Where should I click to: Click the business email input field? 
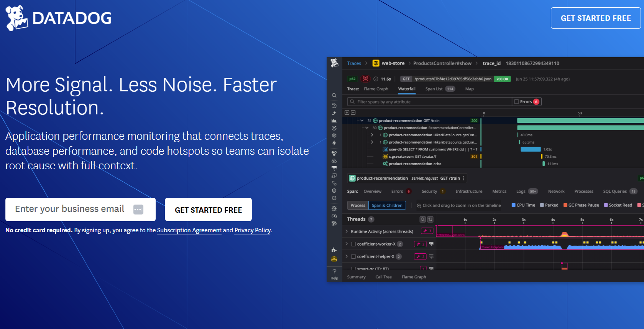[80, 210]
